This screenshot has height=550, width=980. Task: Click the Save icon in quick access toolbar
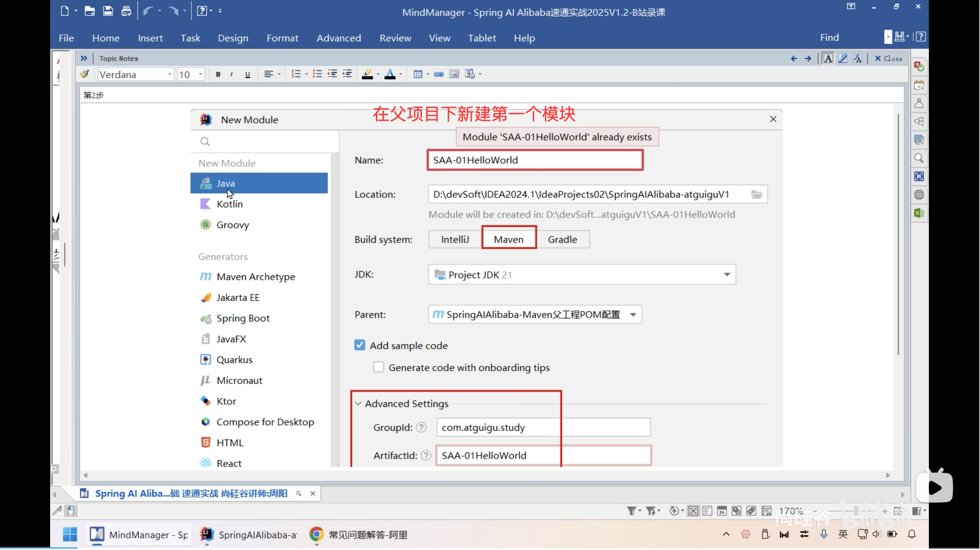click(x=108, y=11)
